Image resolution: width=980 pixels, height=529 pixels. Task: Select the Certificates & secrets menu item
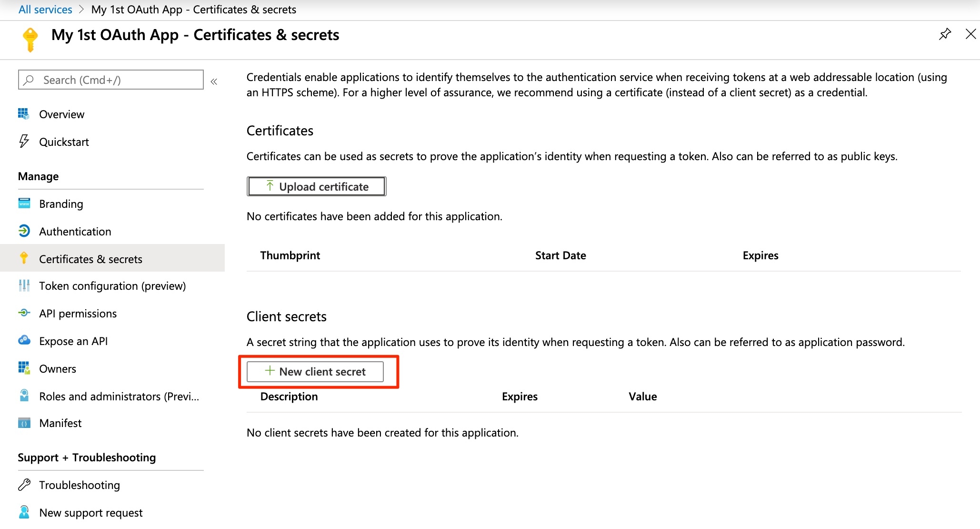click(90, 259)
